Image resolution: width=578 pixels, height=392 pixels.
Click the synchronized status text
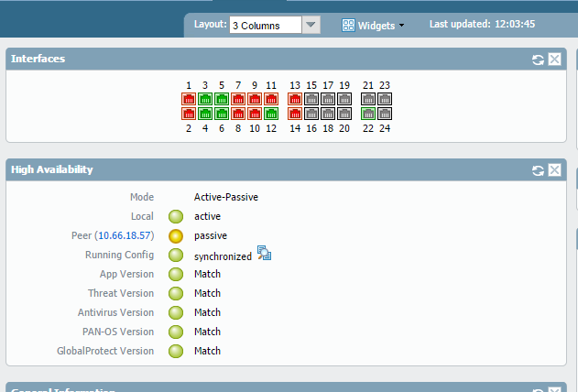click(223, 256)
